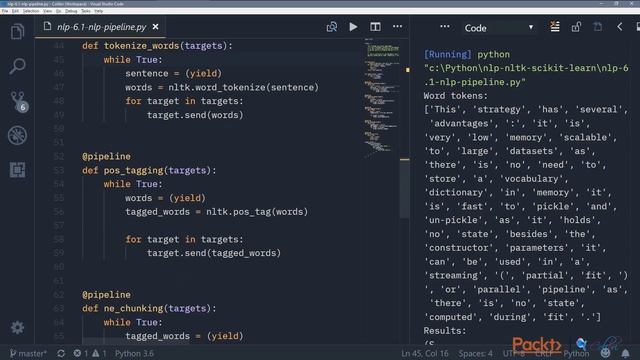Image resolution: width=640 pixels, height=360 pixels.
Task: Open the Search sidebar view
Action: click(17, 66)
